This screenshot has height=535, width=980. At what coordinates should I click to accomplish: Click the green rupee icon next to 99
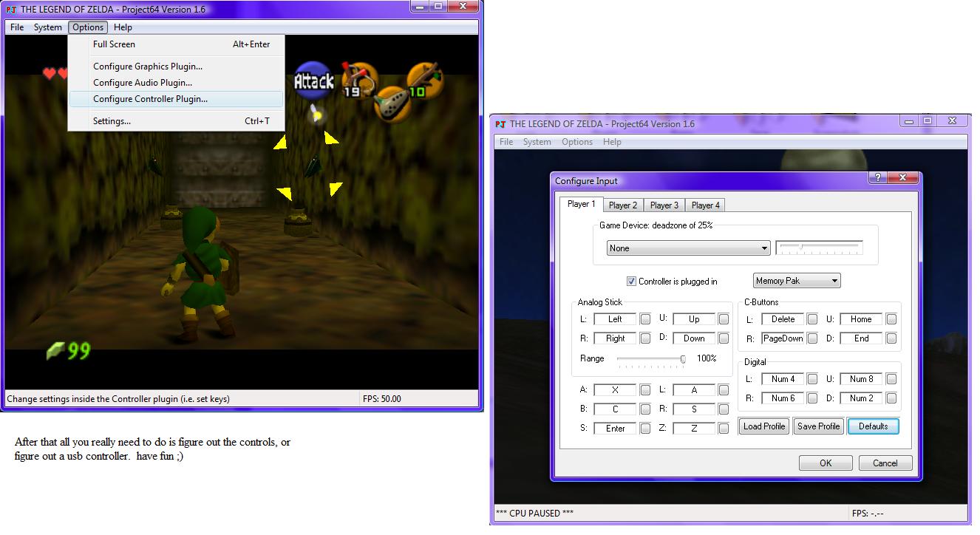(55, 350)
